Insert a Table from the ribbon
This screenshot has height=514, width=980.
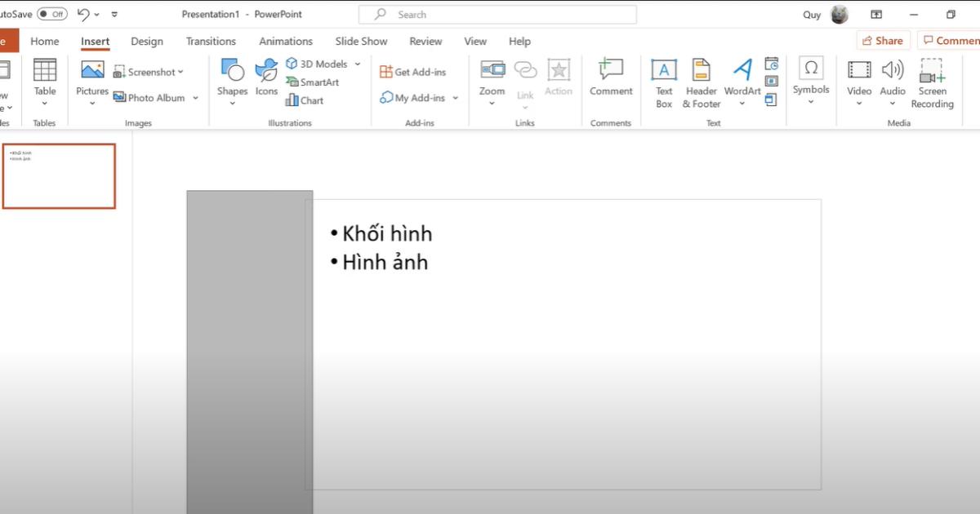pyautogui.click(x=45, y=80)
